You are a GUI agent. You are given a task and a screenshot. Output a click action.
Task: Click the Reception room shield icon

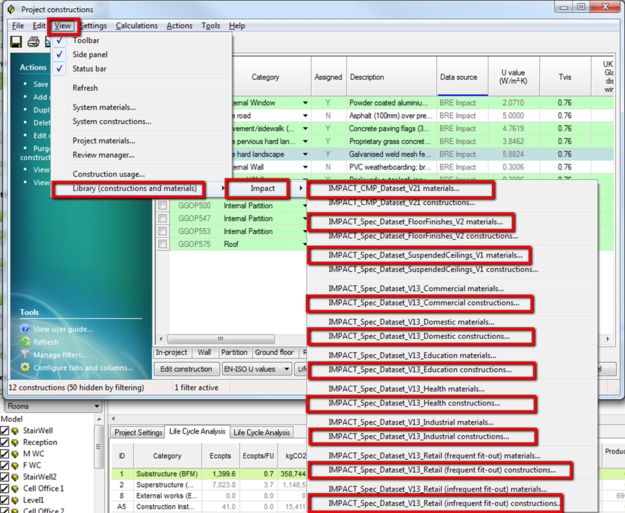(16, 442)
